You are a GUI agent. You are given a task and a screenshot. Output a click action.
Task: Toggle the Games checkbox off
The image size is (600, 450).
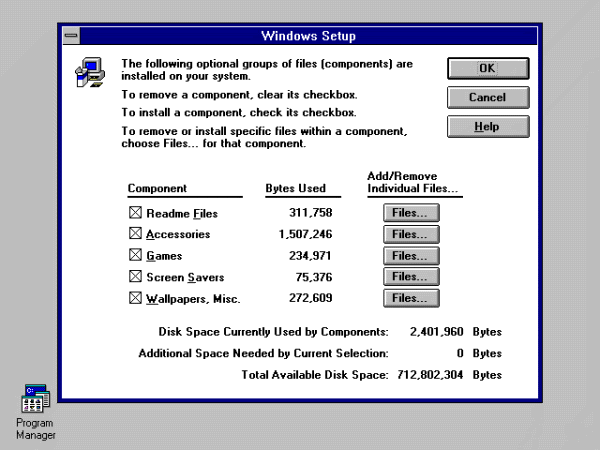135,255
